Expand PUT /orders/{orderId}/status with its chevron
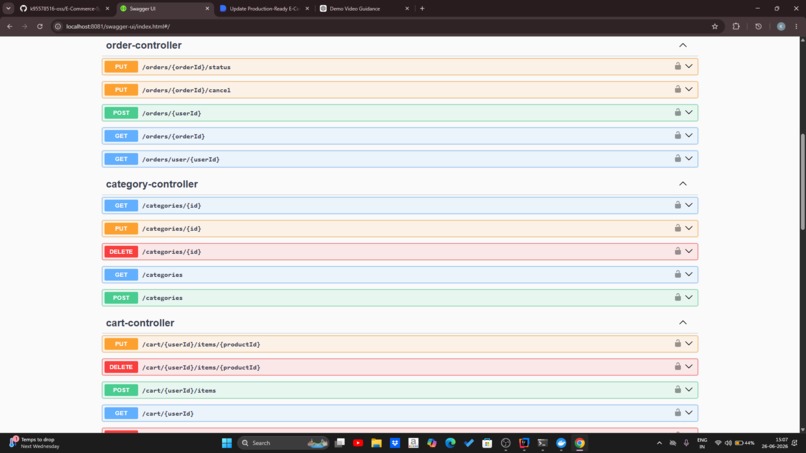Screen dimensions: 806x453 [689, 66]
